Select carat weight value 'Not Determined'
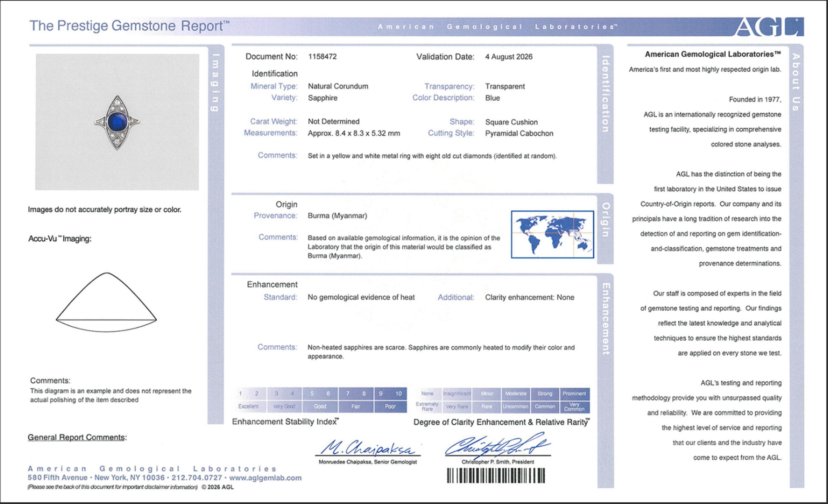Image resolution: width=828 pixels, height=504 pixels. click(334, 122)
